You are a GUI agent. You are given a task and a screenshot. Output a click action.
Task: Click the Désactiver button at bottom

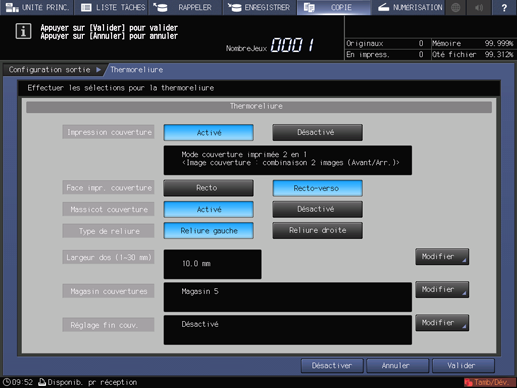[x=332, y=366]
